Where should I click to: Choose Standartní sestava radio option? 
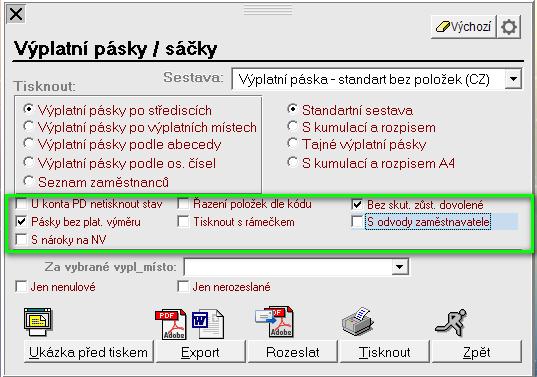coord(350,110)
